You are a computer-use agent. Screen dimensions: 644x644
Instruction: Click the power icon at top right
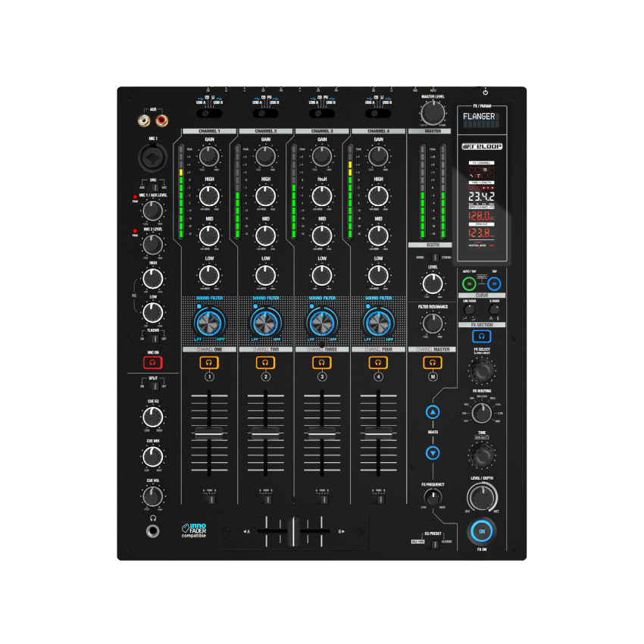485,92
